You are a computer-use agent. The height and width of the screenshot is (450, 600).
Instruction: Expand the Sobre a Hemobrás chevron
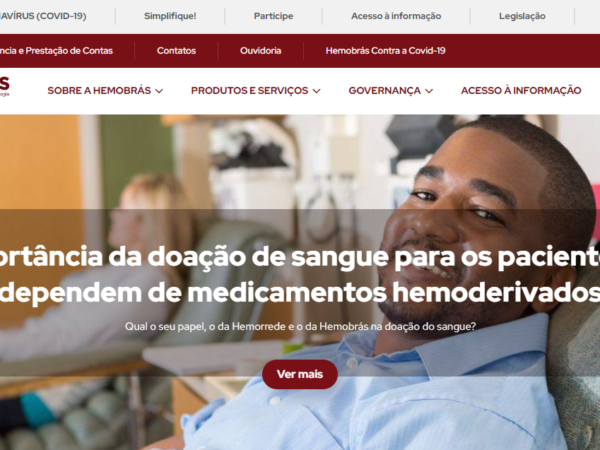[159, 91]
